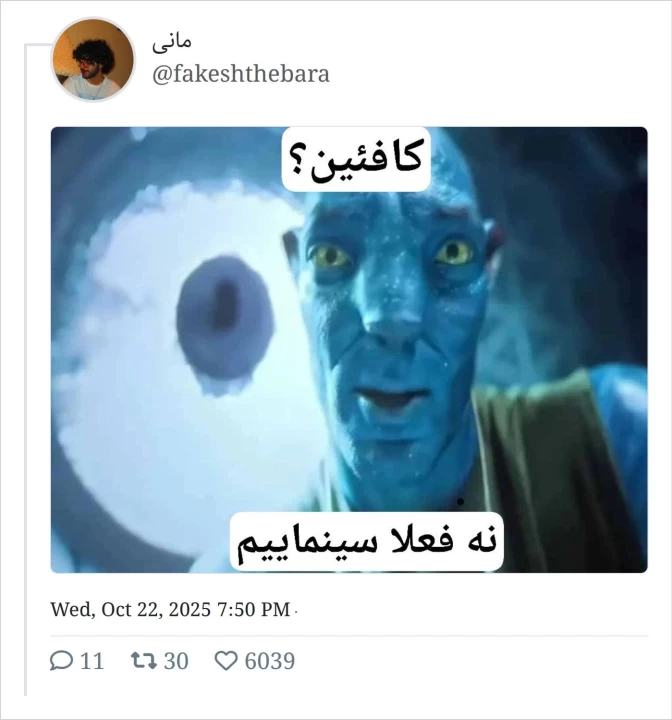Image resolution: width=672 pixels, height=720 pixels.
Task: Click the display name مانی
Action: click(172, 43)
